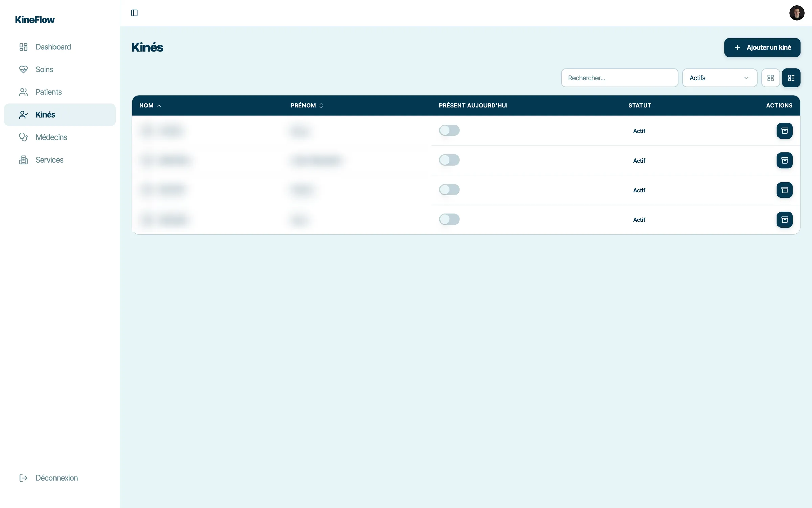
Task: Collapse the sidebar panel icon
Action: (134, 13)
